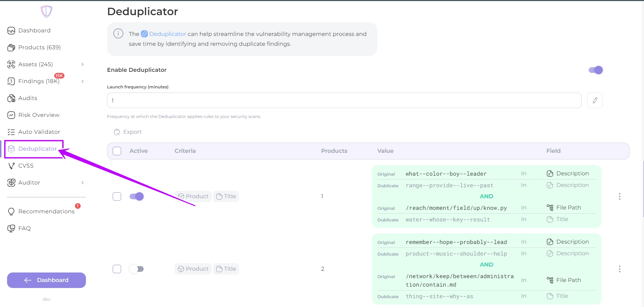
Task: Click the info icon in the banner
Action: (118, 34)
